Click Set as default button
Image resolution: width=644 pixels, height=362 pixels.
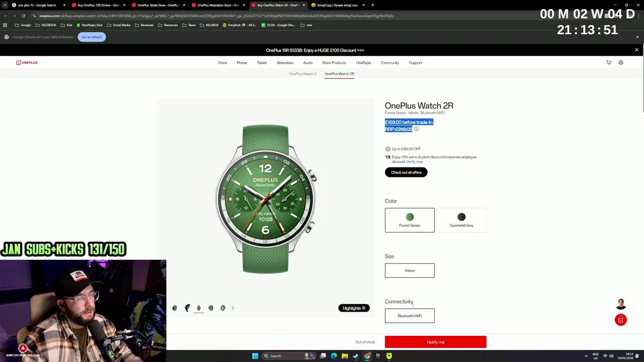point(92,37)
